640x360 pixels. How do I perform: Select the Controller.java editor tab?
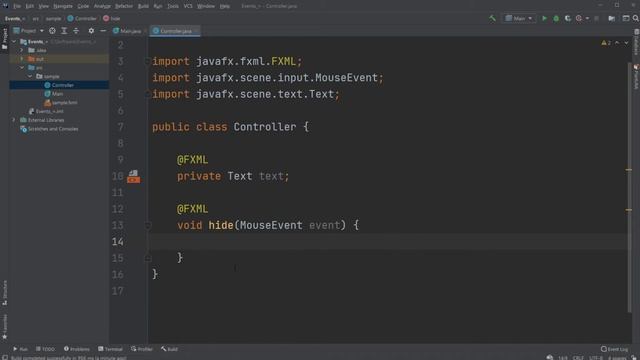[x=175, y=31]
